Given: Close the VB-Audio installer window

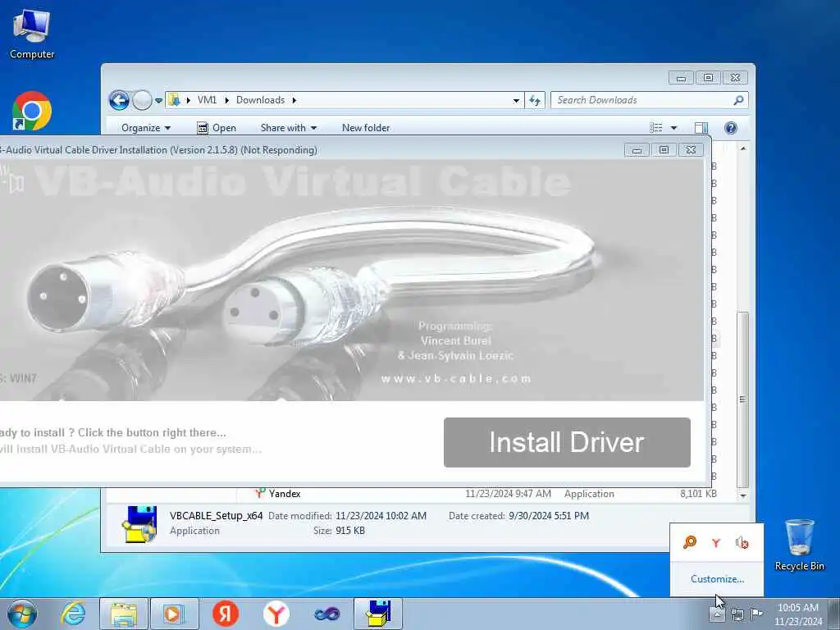Looking at the screenshot, I should pyautogui.click(x=691, y=150).
